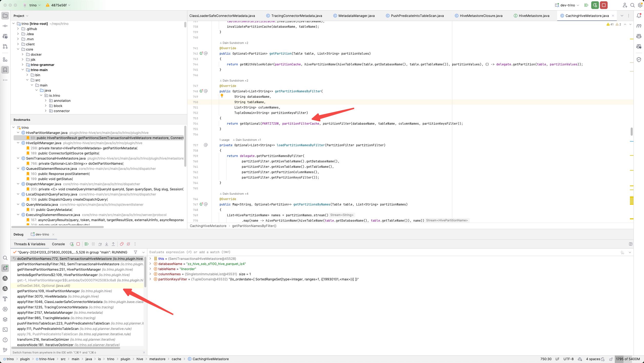This screenshot has height=363, width=644.
Task: Open the Project view dropdown
Action: coord(21,16)
